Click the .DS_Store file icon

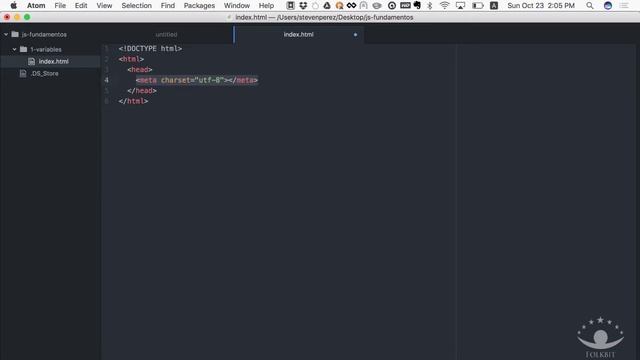[x=23, y=73]
